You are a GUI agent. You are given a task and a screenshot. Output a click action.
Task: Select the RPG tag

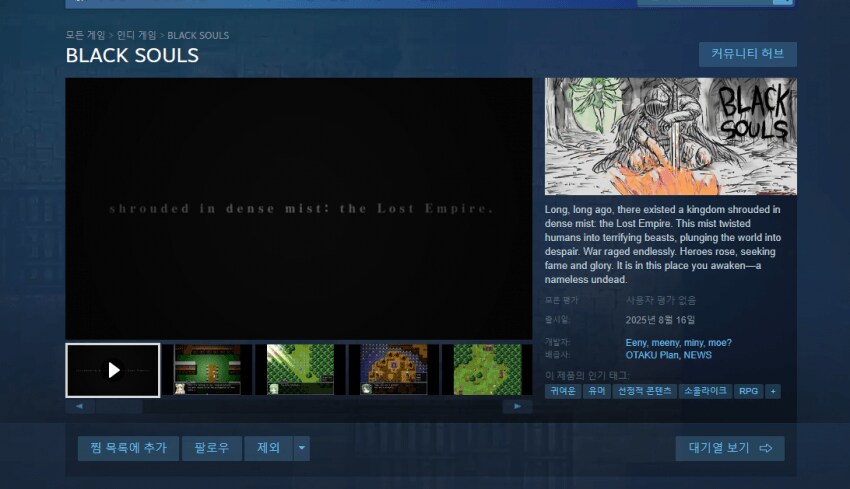(748, 391)
